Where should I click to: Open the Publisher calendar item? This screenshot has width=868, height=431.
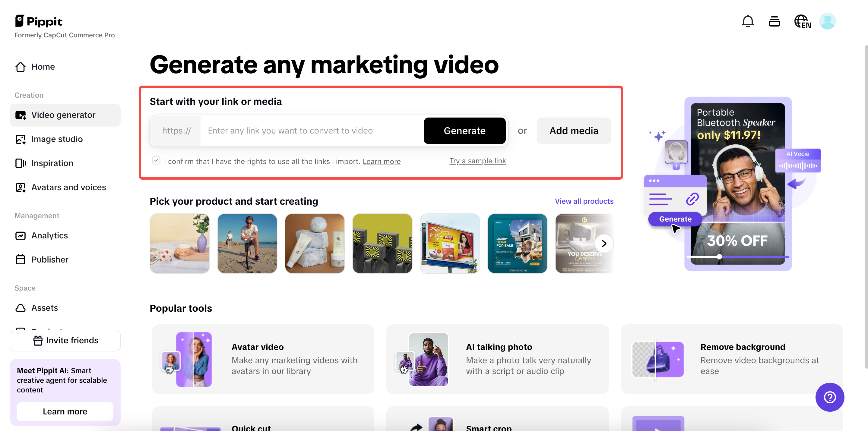click(49, 259)
